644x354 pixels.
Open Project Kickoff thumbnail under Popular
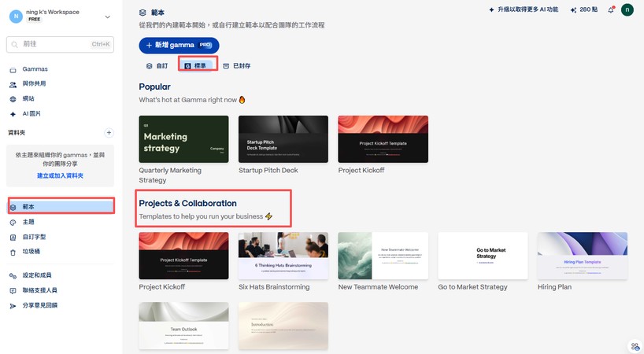tap(383, 139)
